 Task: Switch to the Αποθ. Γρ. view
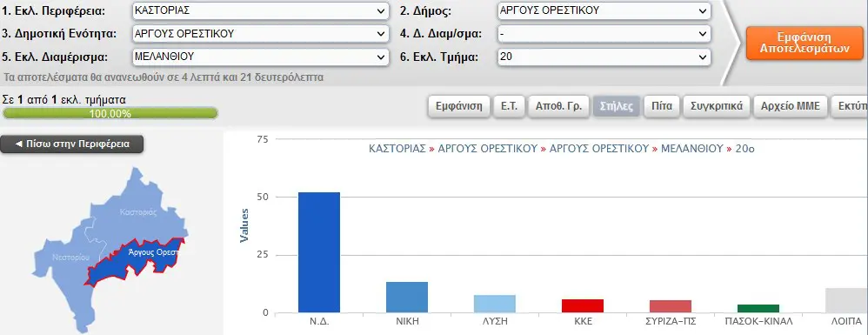pyautogui.click(x=558, y=106)
